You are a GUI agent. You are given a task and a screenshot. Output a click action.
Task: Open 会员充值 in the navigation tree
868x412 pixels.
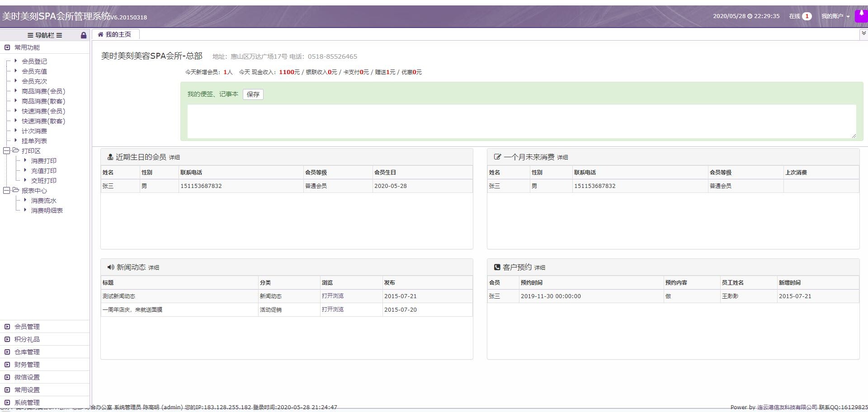coord(34,71)
